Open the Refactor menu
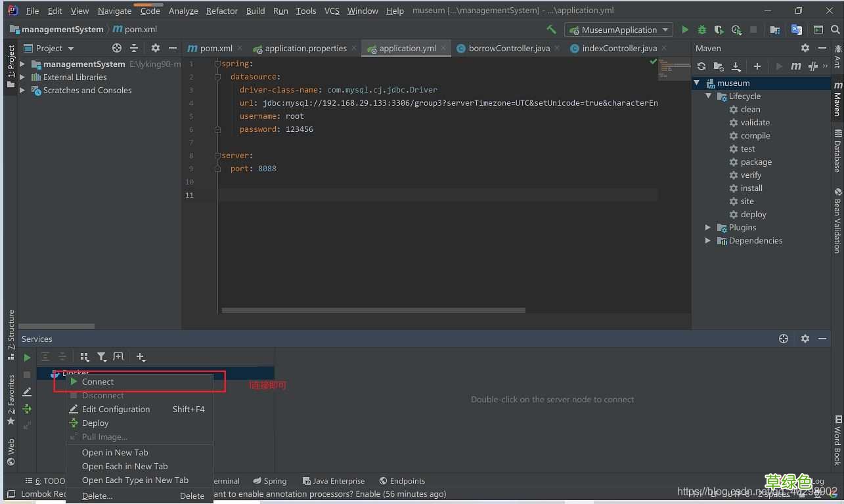The width and height of the screenshot is (844, 504). click(222, 10)
